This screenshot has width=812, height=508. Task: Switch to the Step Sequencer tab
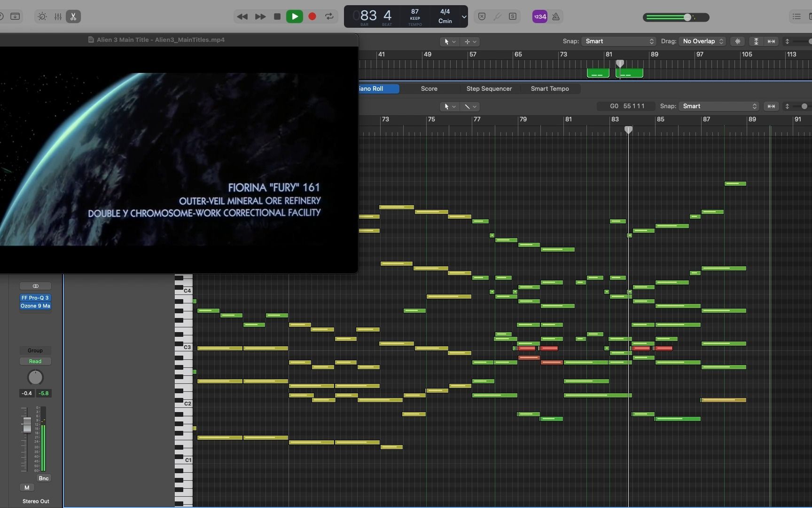pos(489,88)
